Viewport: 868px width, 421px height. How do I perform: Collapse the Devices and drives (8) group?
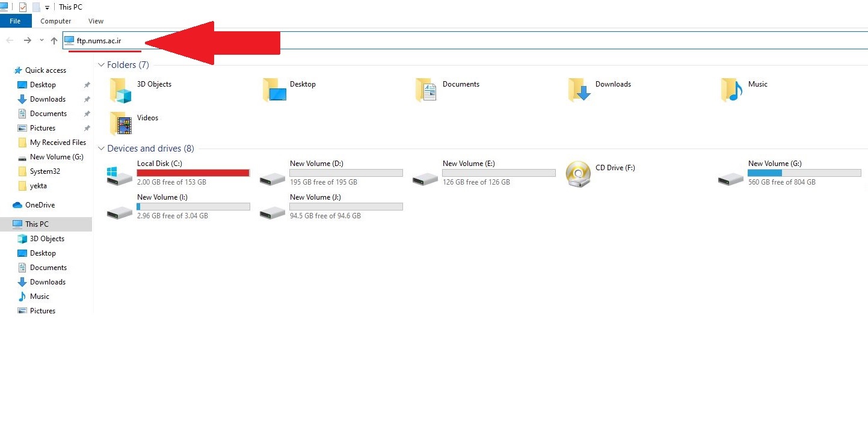coord(101,149)
